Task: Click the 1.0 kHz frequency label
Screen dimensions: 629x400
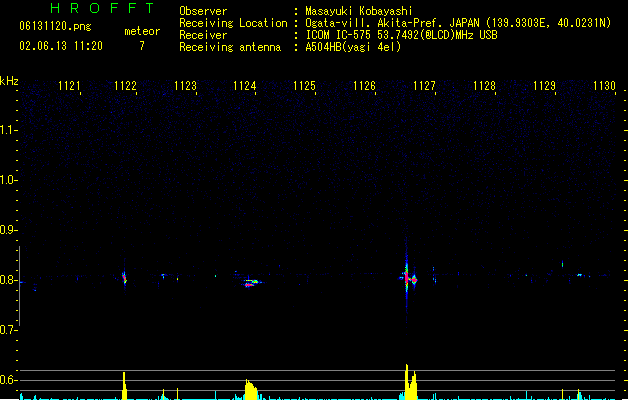Action: pos(8,180)
